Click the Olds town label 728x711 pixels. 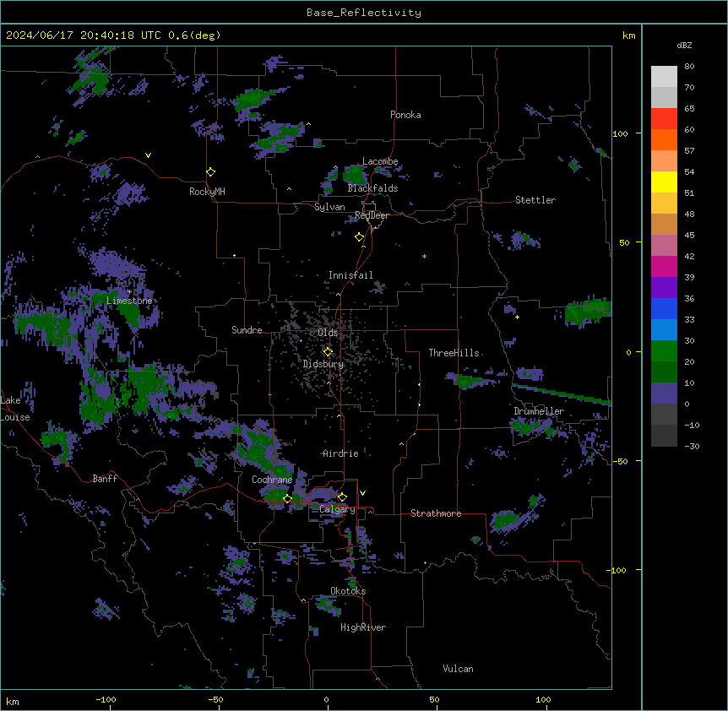(x=328, y=333)
